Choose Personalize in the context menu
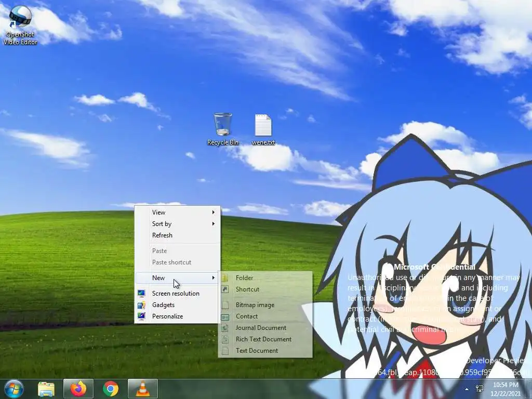Screen dimensions: 532x399 click(178, 316)
